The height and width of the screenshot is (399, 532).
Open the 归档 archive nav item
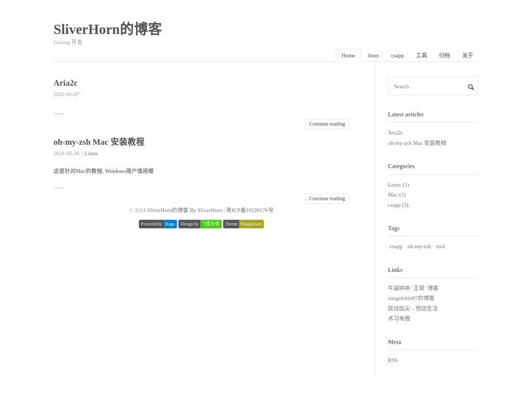pos(444,55)
